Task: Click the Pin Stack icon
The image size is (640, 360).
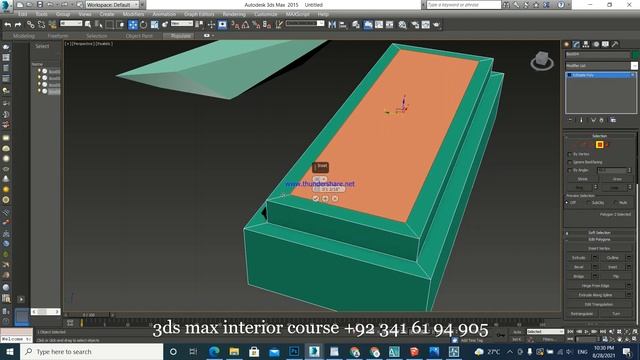Action: 570,120
